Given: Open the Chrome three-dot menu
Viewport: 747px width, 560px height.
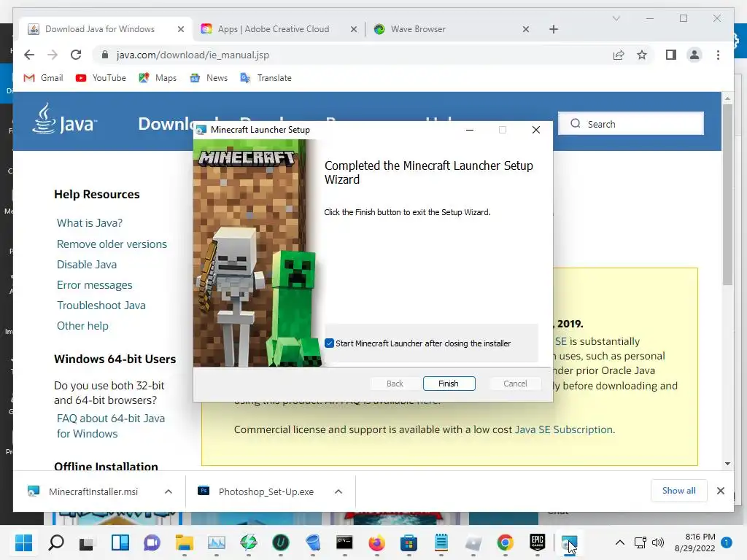Looking at the screenshot, I should pyautogui.click(x=718, y=55).
